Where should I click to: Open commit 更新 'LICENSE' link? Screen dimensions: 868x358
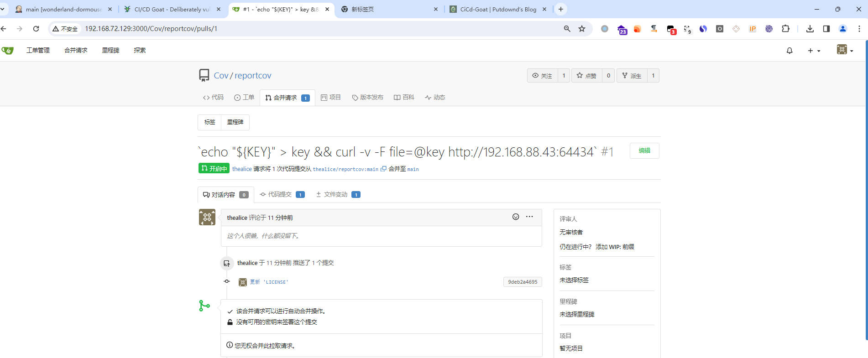[269, 282]
